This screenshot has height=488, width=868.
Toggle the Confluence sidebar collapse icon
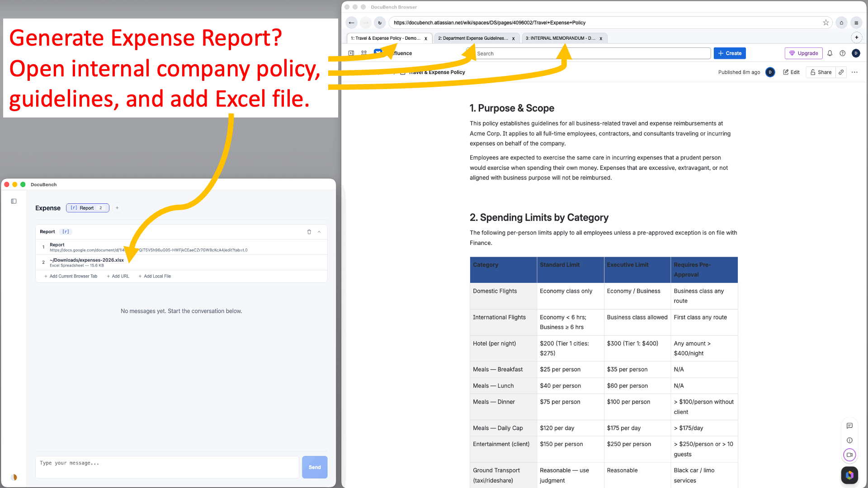(x=351, y=53)
